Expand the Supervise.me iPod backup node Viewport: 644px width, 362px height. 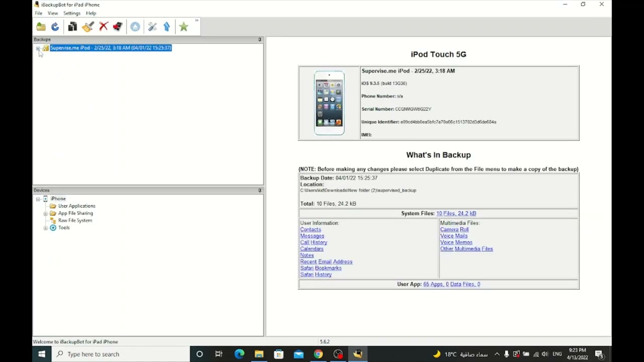pos(38,48)
